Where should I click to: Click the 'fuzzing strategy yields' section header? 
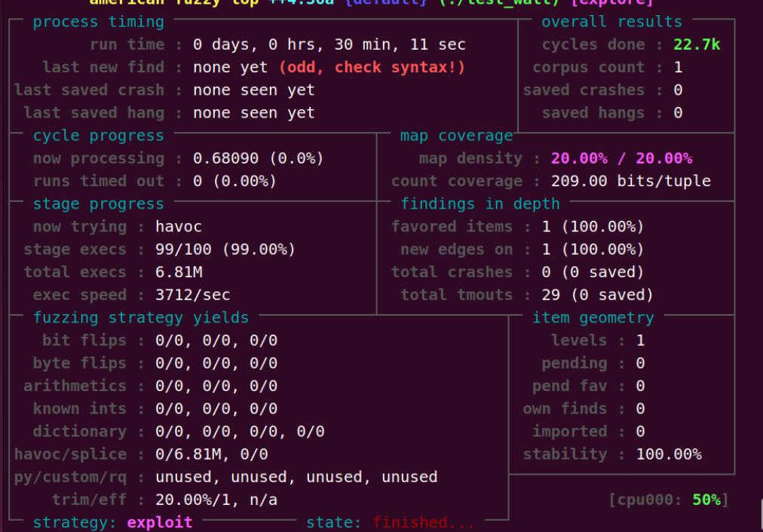141,317
